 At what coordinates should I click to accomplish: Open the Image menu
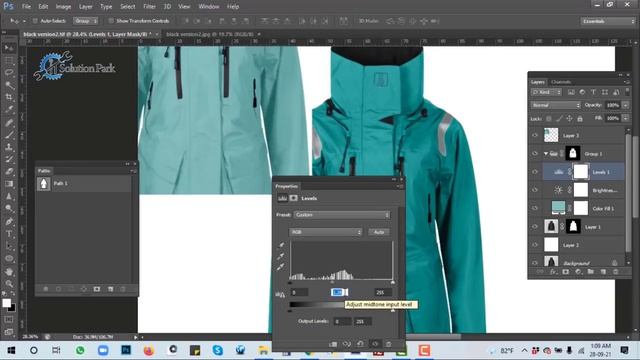pos(63,7)
